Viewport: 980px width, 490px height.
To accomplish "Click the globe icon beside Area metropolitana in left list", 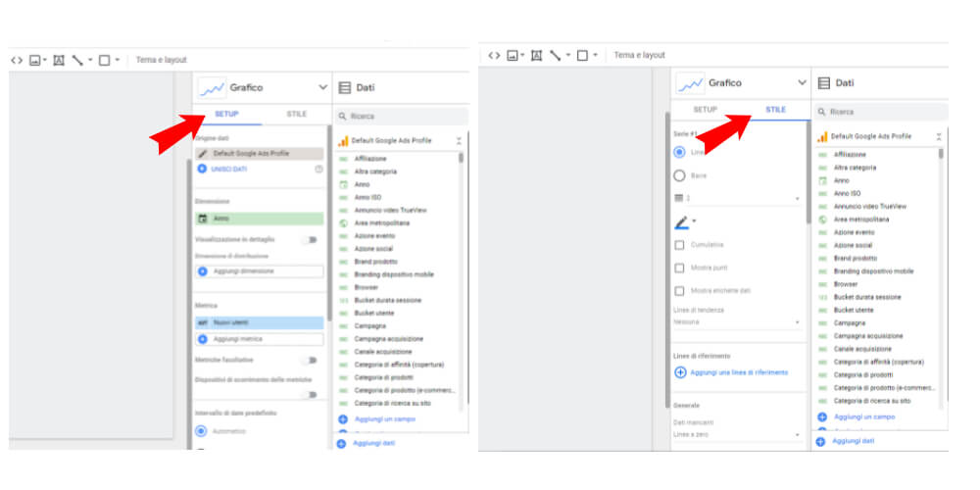I will pyautogui.click(x=343, y=223).
